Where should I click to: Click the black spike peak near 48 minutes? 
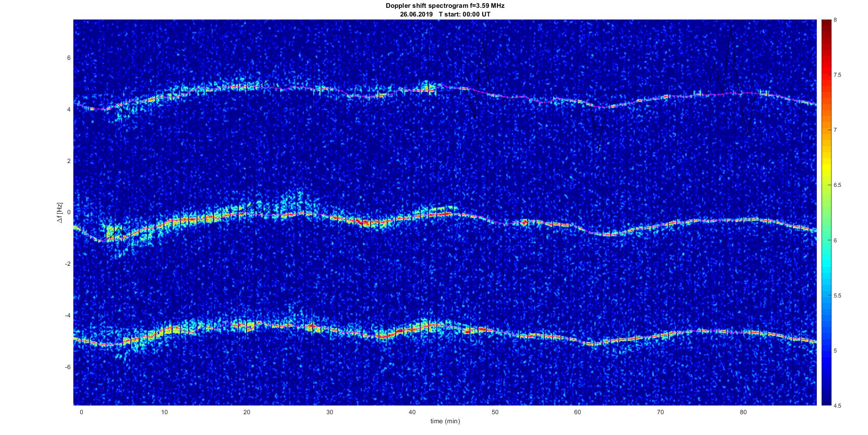point(483,40)
